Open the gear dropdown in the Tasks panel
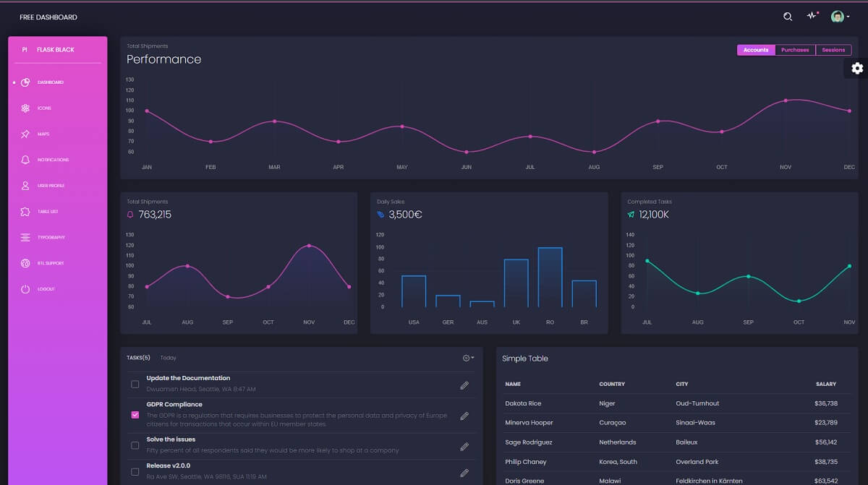 467,357
